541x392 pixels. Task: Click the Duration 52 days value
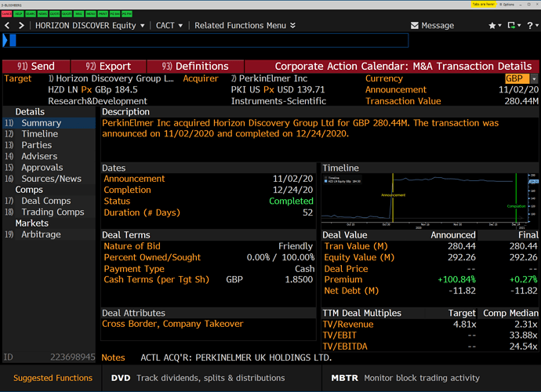pyautogui.click(x=308, y=212)
